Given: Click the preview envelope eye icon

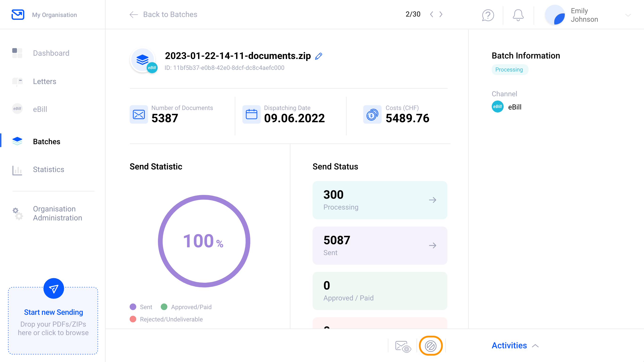Looking at the screenshot, I should [x=403, y=346].
